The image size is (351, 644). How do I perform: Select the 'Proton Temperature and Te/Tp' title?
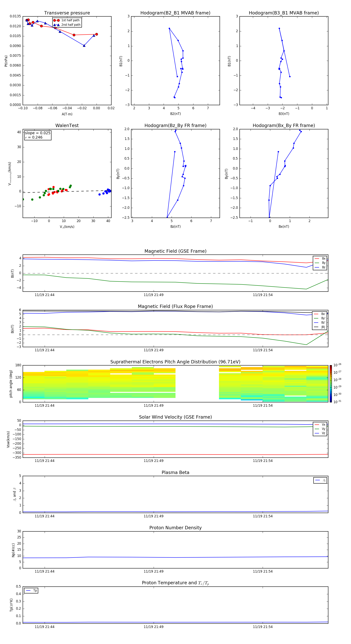coord(175,583)
